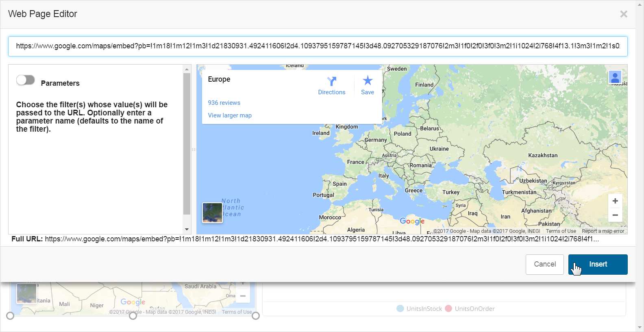
Task: Open the View larger map link
Action: pyautogui.click(x=230, y=115)
